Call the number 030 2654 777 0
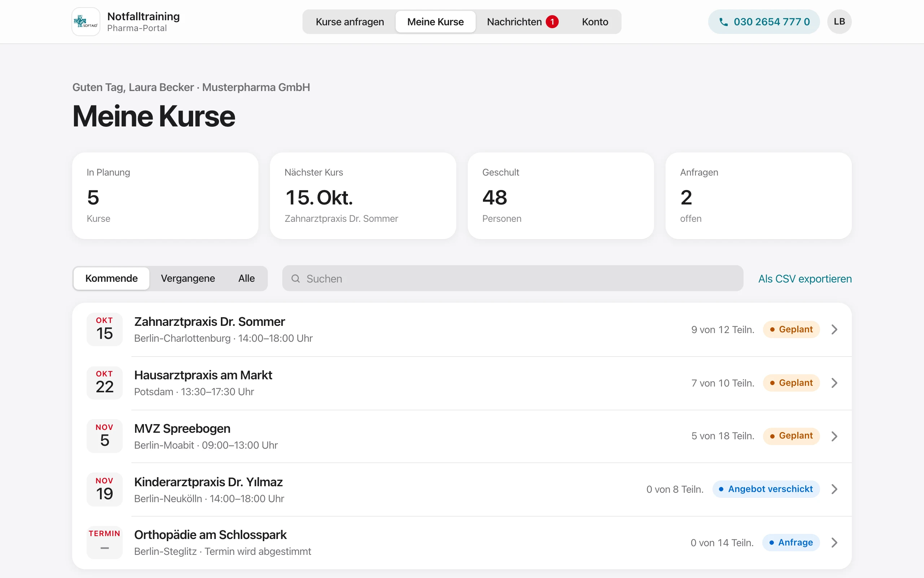The width and height of the screenshot is (924, 578). [x=764, y=22]
